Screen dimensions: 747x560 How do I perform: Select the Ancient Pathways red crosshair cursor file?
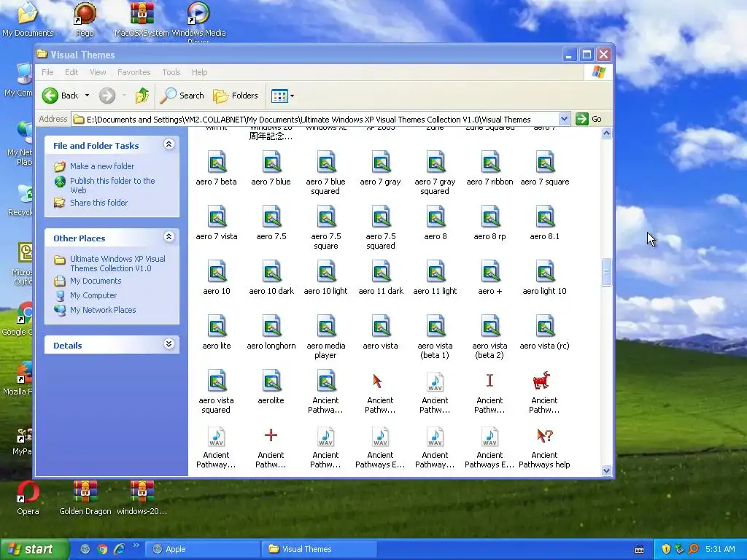(x=271, y=447)
